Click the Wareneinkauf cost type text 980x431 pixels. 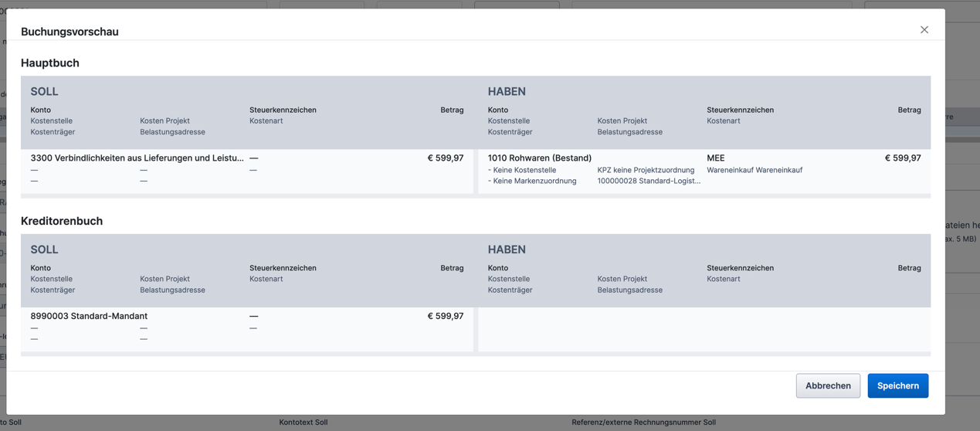(x=754, y=170)
